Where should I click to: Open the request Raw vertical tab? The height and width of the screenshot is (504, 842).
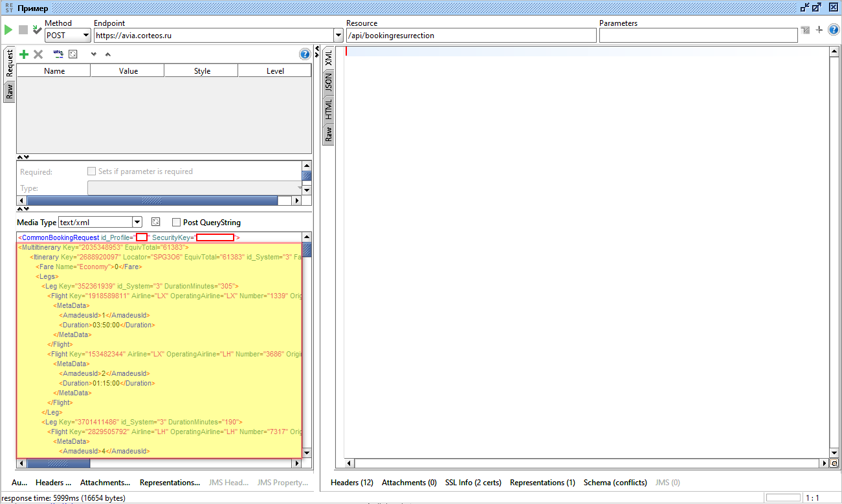click(x=9, y=91)
